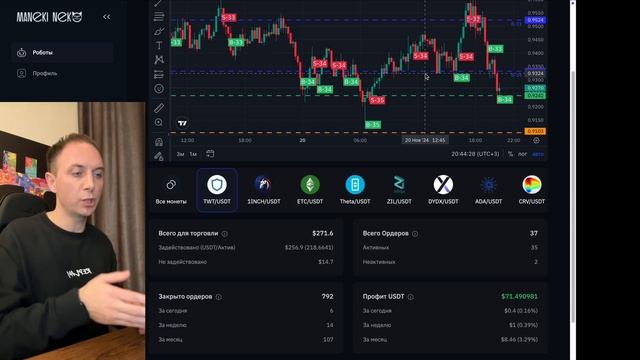Select the ruler measure tool

(x=159, y=108)
